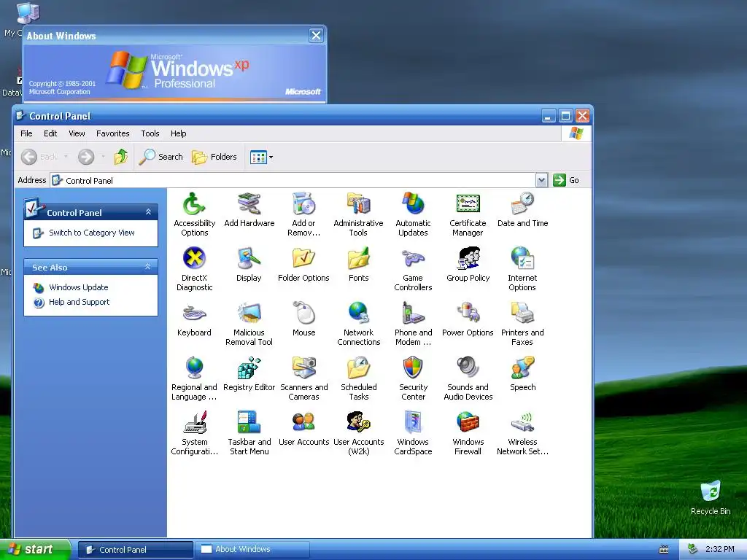747x560 pixels.
Task: Select Phone and Modem Options icon
Action: point(413,314)
